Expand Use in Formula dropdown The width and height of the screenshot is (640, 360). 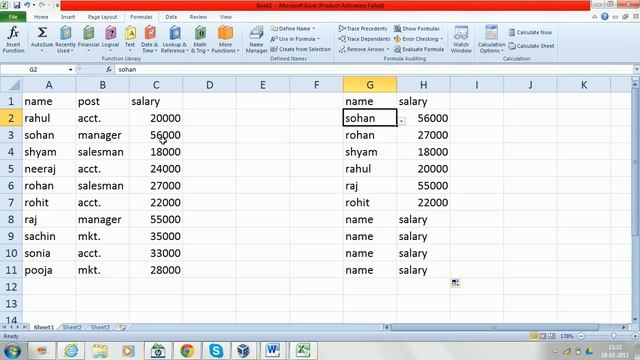(318, 39)
